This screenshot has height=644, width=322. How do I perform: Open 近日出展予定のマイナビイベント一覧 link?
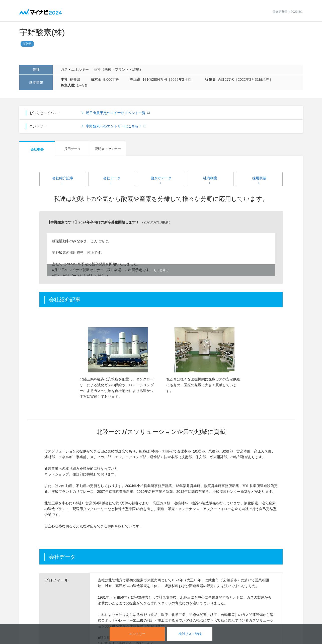pos(115,113)
